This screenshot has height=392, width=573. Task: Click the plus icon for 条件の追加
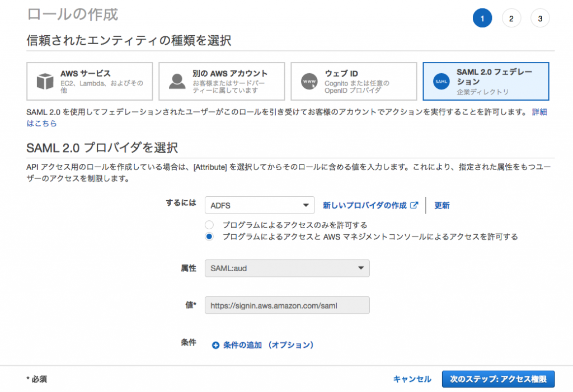click(x=215, y=345)
